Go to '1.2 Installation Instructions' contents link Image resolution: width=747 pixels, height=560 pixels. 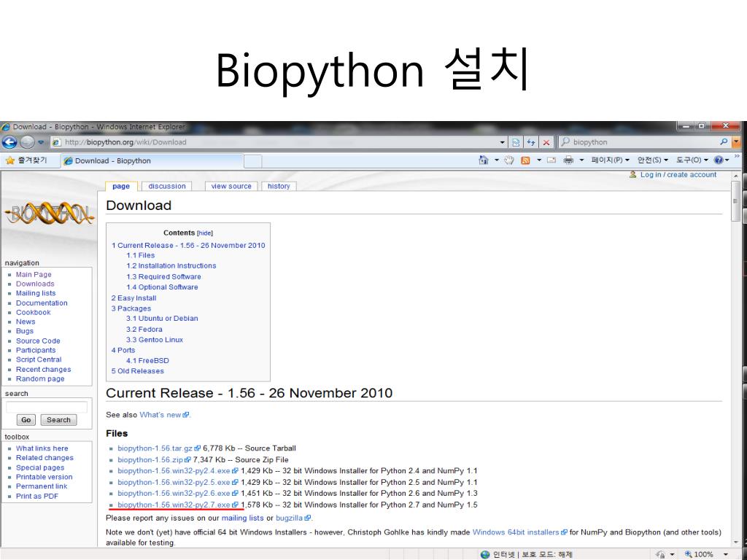click(171, 265)
